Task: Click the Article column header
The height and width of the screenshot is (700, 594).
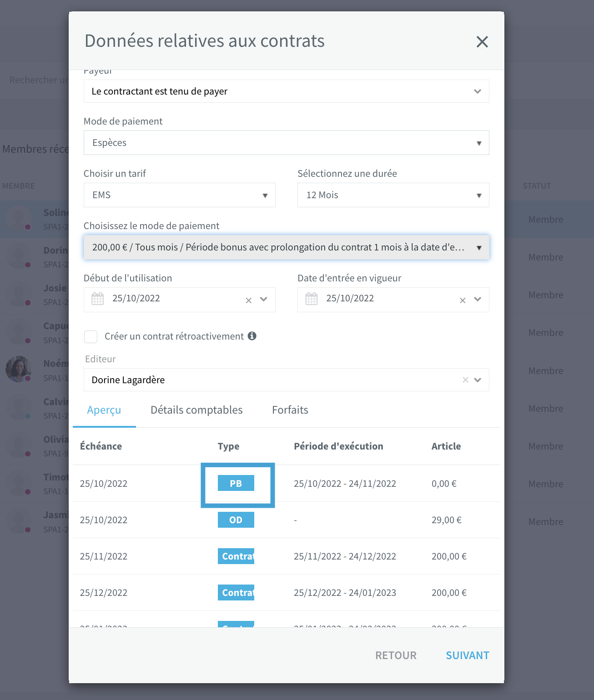Action: click(446, 446)
